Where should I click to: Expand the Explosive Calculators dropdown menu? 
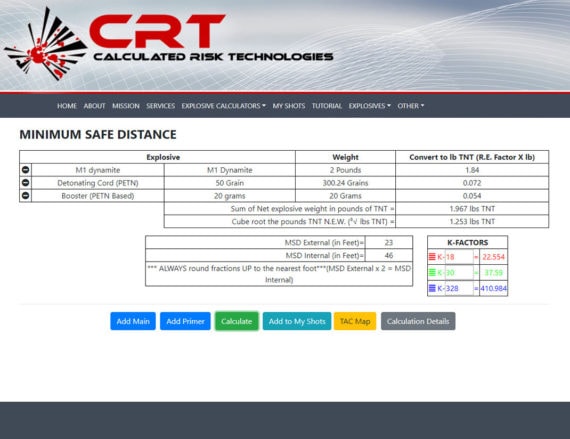tap(224, 106)
